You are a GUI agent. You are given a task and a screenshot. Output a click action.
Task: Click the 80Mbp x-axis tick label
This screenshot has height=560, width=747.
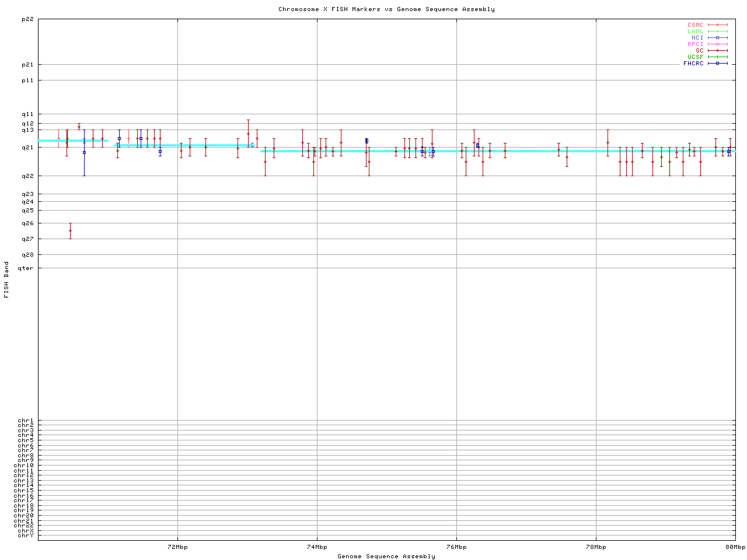click(x=735, y=547)
